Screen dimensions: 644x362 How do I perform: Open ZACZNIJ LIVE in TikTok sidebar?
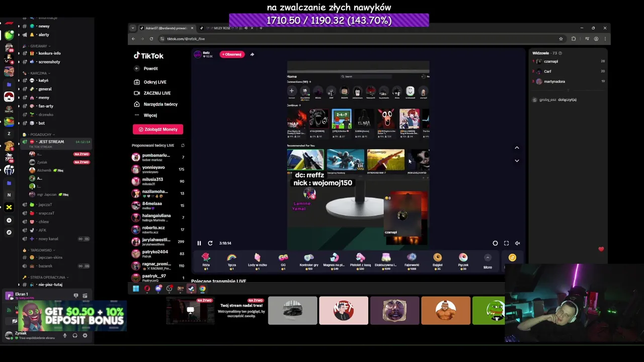click(x=152, y=93)
